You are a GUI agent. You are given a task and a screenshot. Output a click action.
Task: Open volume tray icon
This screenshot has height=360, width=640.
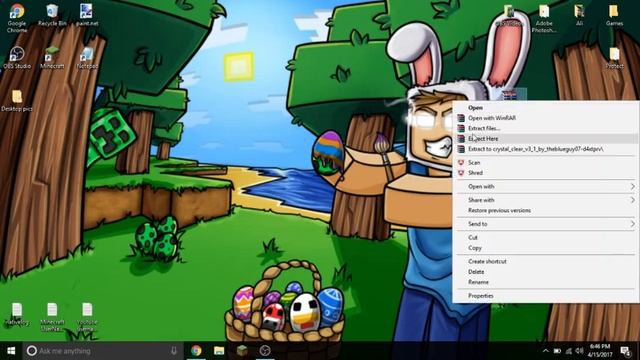tap(579, 351)
